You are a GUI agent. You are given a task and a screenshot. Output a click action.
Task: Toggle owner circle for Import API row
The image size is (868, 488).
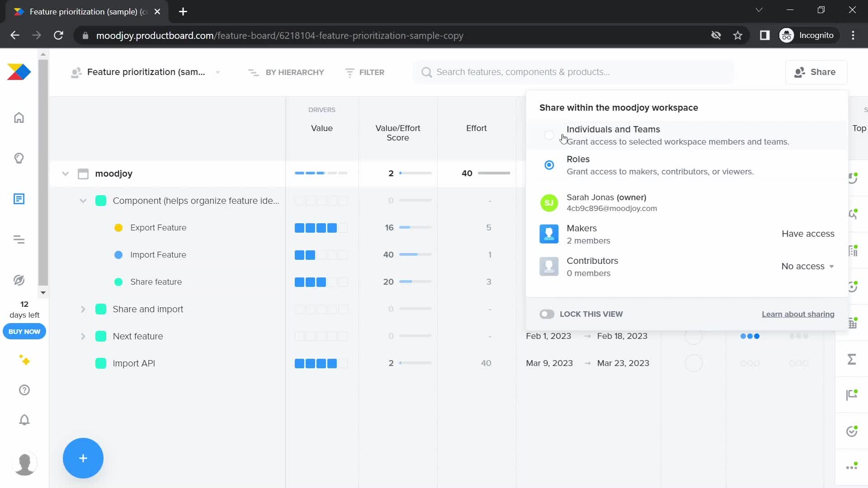tap(693, 363)
